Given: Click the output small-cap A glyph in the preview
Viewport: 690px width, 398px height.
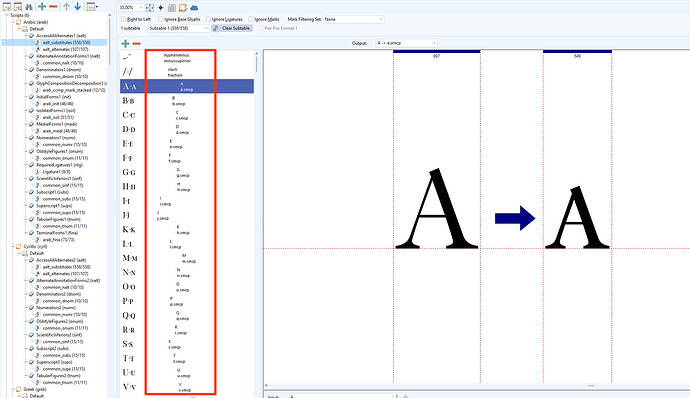Looking at the screenshot, I should click(x=577, y=217).
